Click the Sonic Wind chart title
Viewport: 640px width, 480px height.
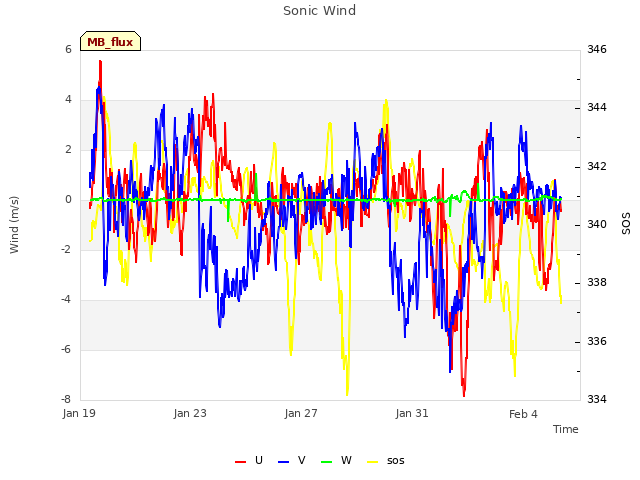319,11
